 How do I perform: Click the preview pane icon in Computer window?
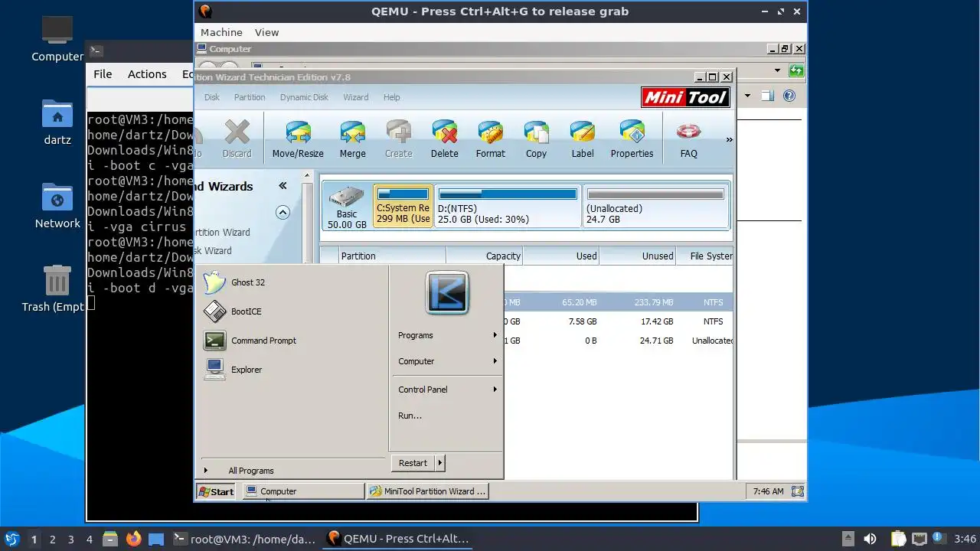pos(767,96)
